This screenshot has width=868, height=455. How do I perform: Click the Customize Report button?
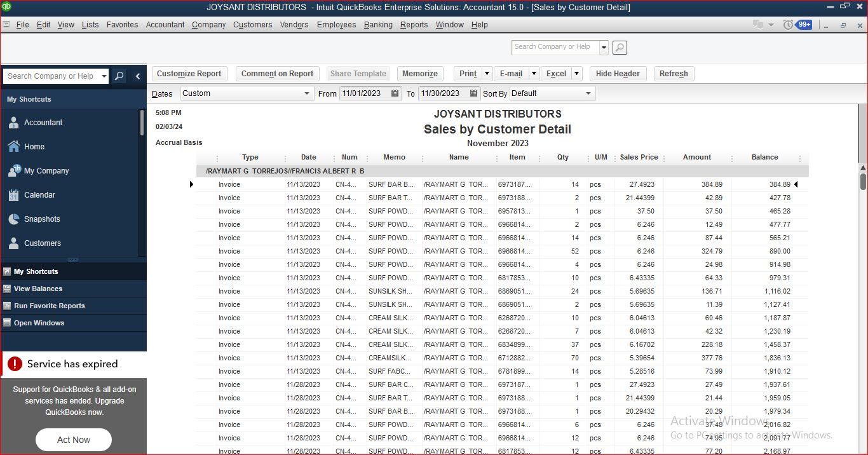(189, 74)
